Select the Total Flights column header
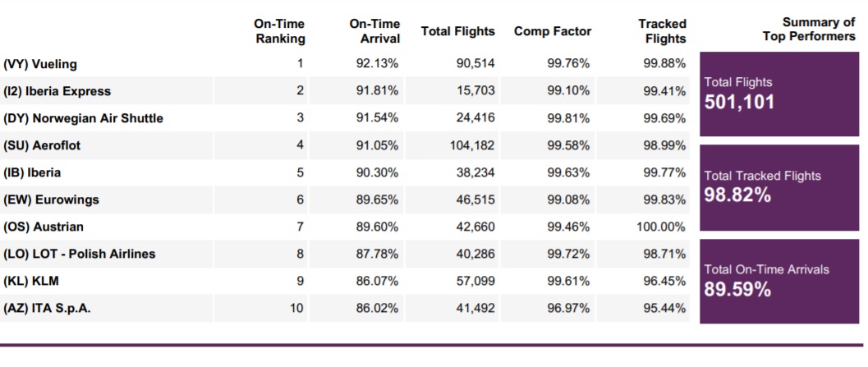This screenshot has height=367, width=868. click(457, 31)
